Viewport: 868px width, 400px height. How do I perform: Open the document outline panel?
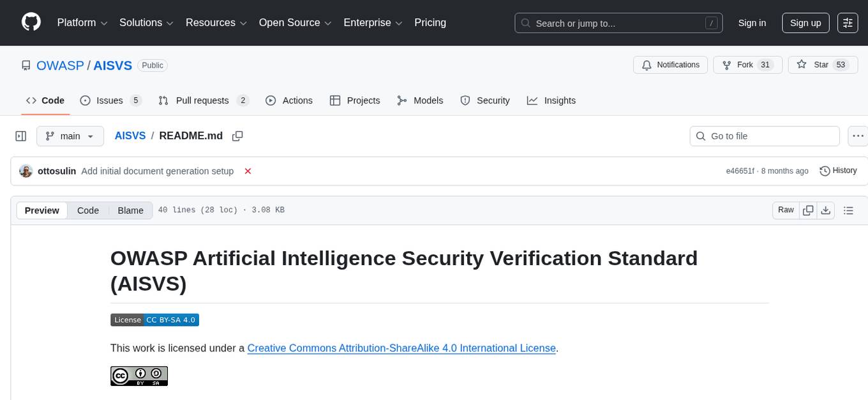point(848,210)
